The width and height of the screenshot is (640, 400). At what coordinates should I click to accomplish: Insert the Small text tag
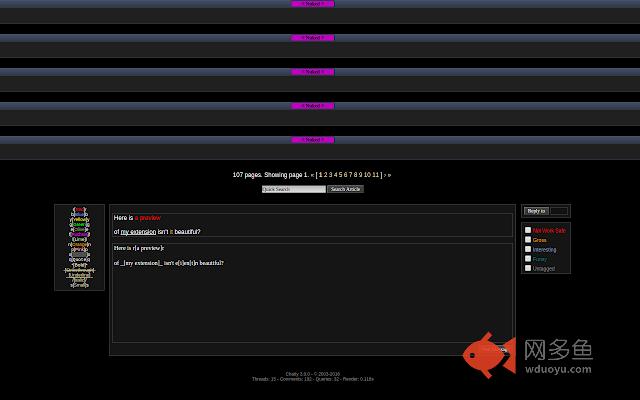[80, 285]
